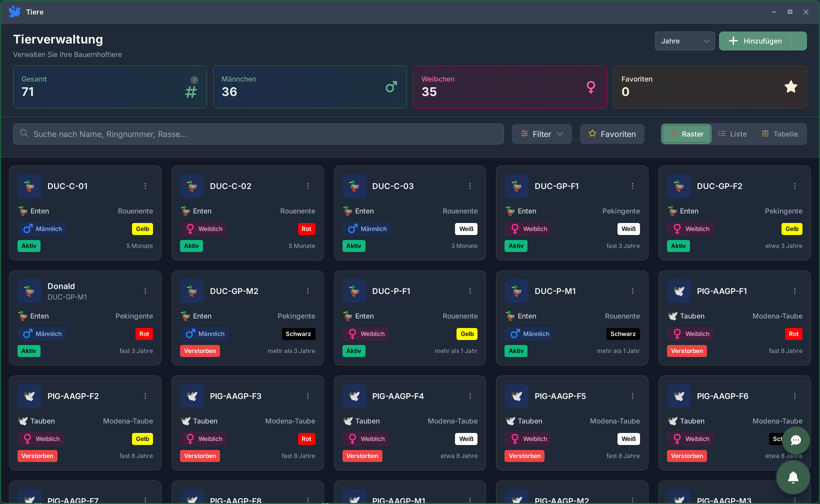Click the duck avatar of DUC-GP-F1

[516, 186]
